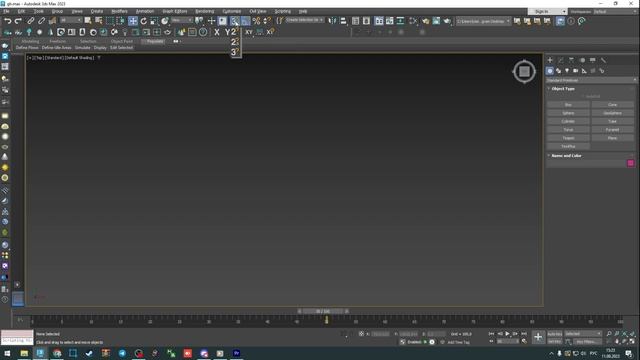Open the Align tool
640x360 pixels.
point(343,21)
